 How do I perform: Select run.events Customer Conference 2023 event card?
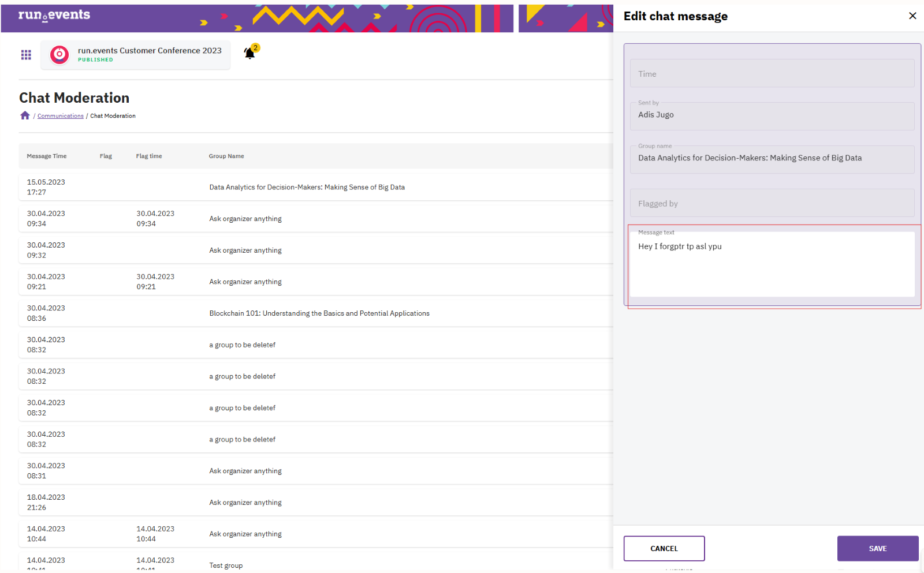tap(135, 55)
